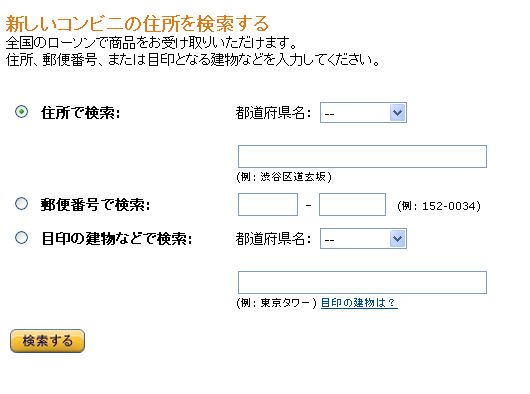Click the 目印の建物などで検索 label text
Image resolution: width=530 pixels, height=394 pixels.
(x=117, y=239)
